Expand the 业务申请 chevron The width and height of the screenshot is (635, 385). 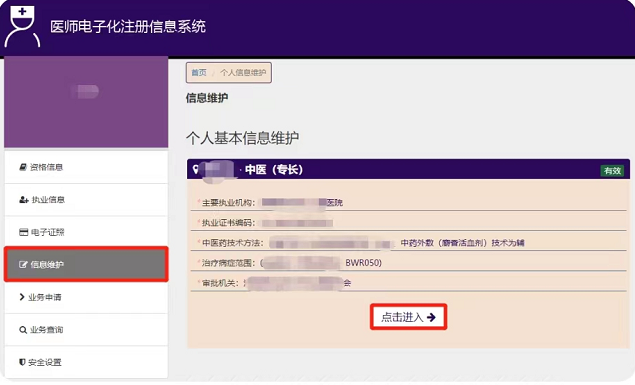[x=22, y=297]
